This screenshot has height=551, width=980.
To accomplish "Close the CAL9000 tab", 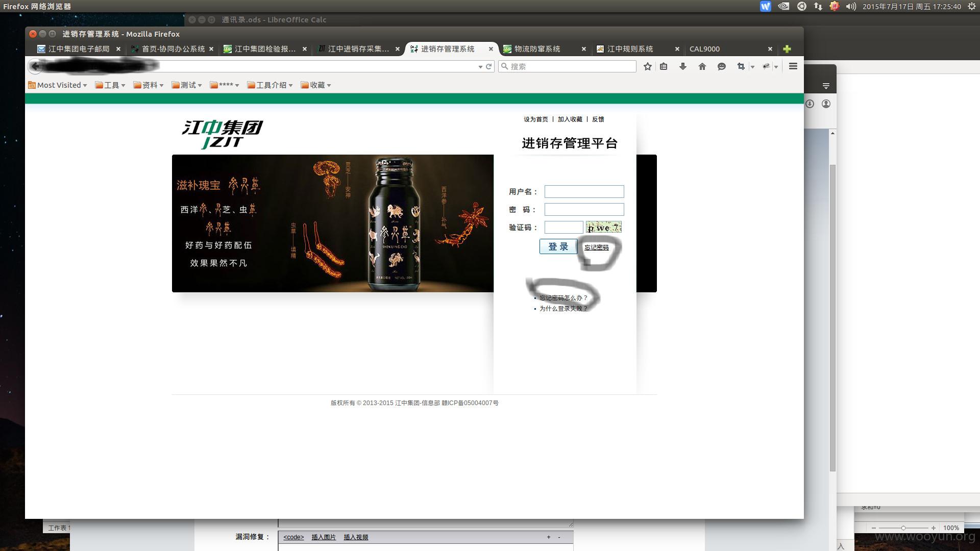I will tap(770, 49).
